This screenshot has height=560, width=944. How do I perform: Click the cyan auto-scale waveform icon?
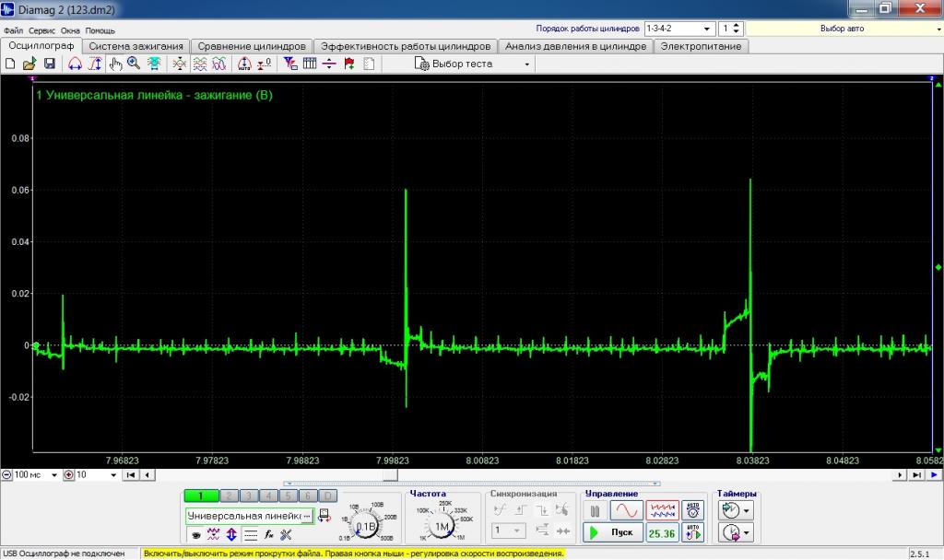154,64
